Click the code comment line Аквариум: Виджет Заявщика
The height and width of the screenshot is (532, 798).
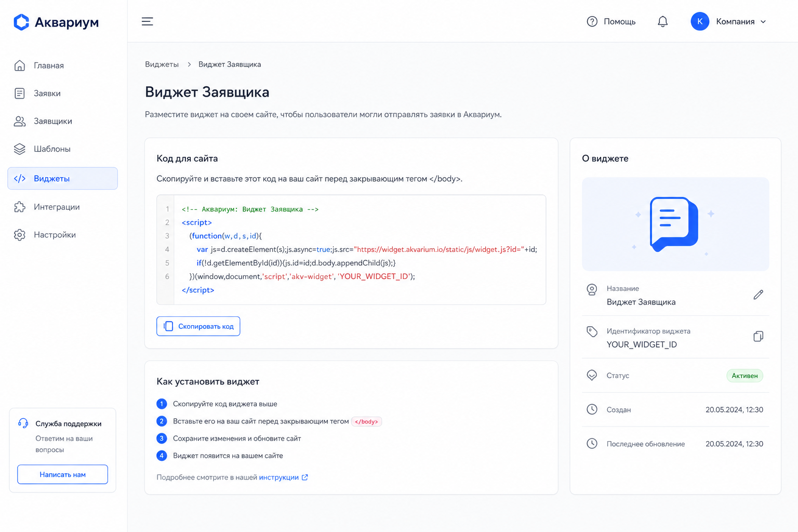coord(250,209)
